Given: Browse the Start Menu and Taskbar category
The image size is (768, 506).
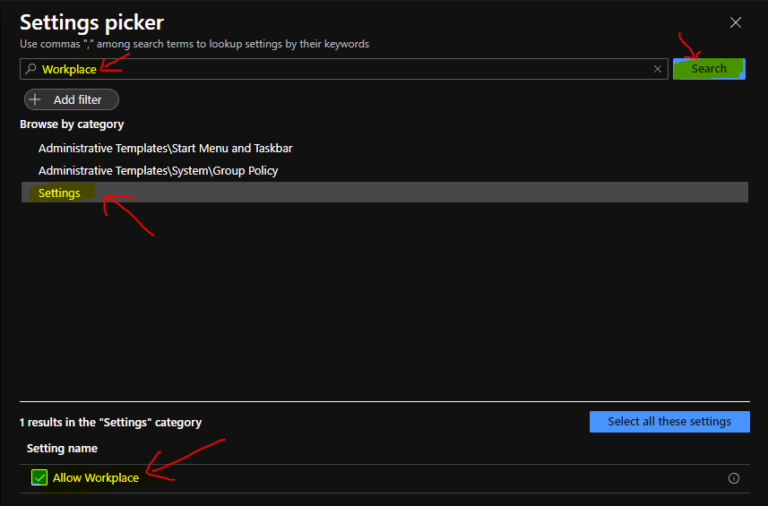Looking at the screenshot, I should pos(165,148).
